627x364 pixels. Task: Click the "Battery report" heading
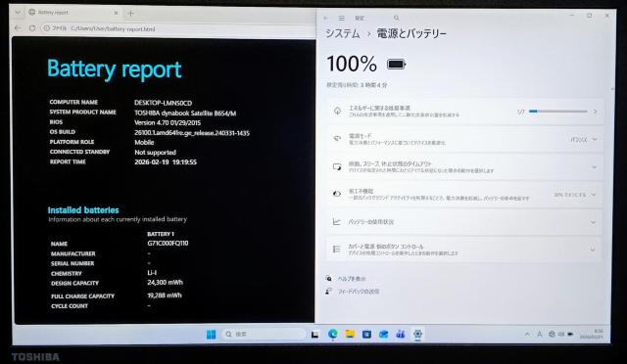[x=115, y=69]
